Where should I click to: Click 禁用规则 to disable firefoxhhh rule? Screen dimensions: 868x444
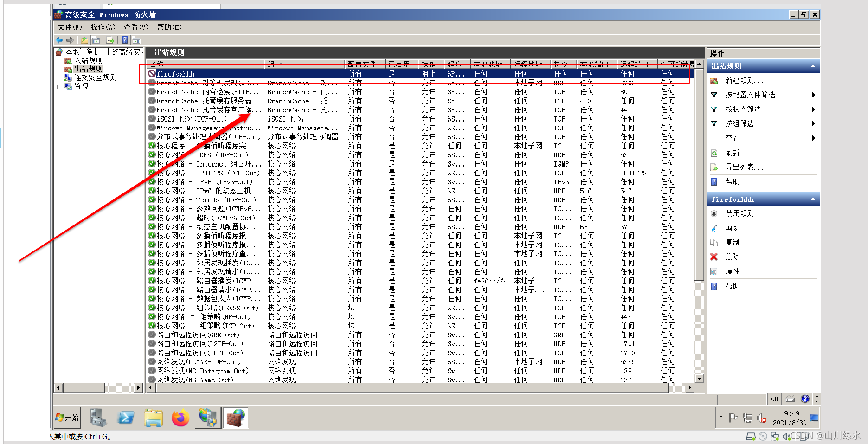tap(739, 213)
